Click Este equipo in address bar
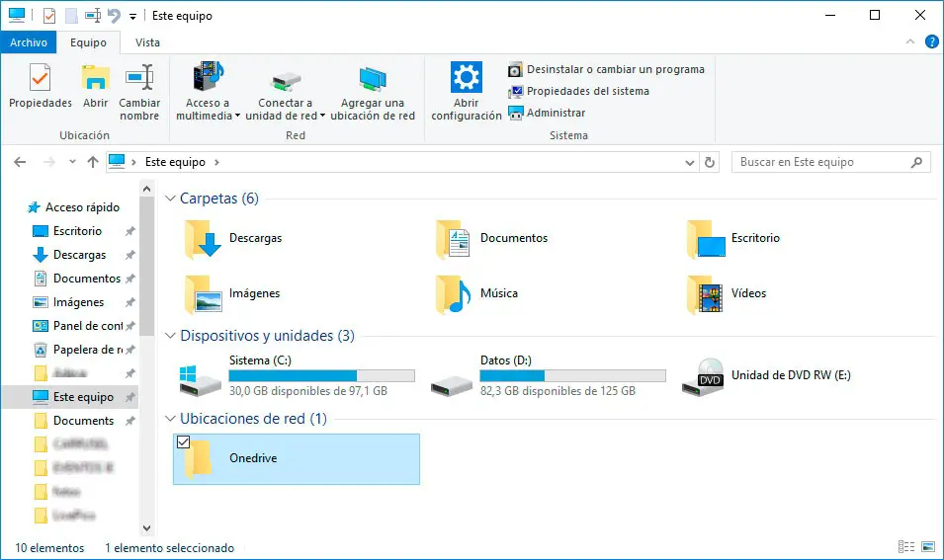 click(x=175, y=162)
